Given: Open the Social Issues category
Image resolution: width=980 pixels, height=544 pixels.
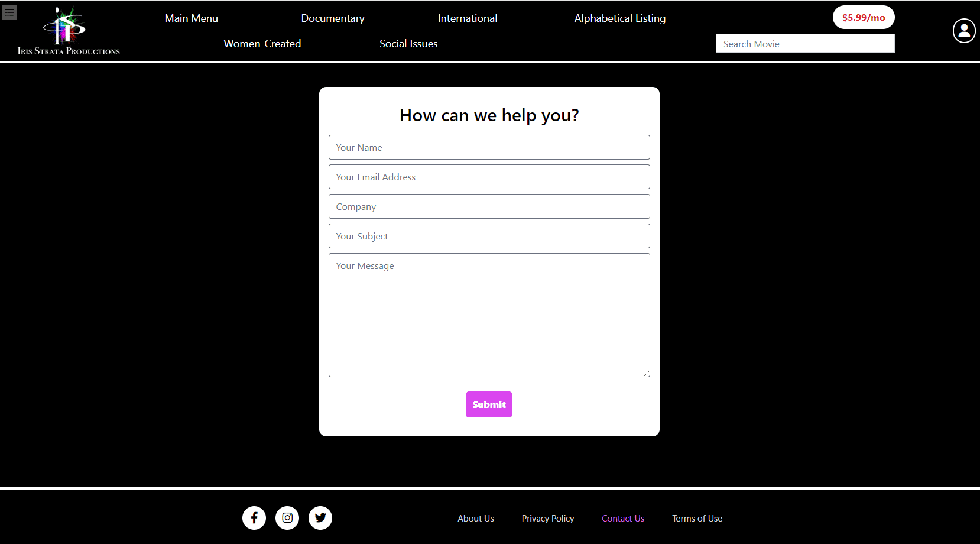Looking at the screenshot, I should point(408,44).
